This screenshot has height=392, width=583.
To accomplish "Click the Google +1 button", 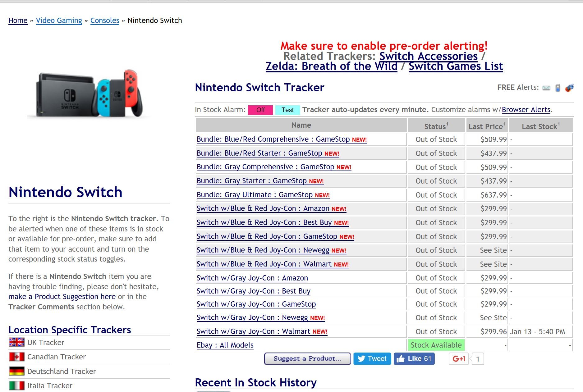I will coord(459,359).
